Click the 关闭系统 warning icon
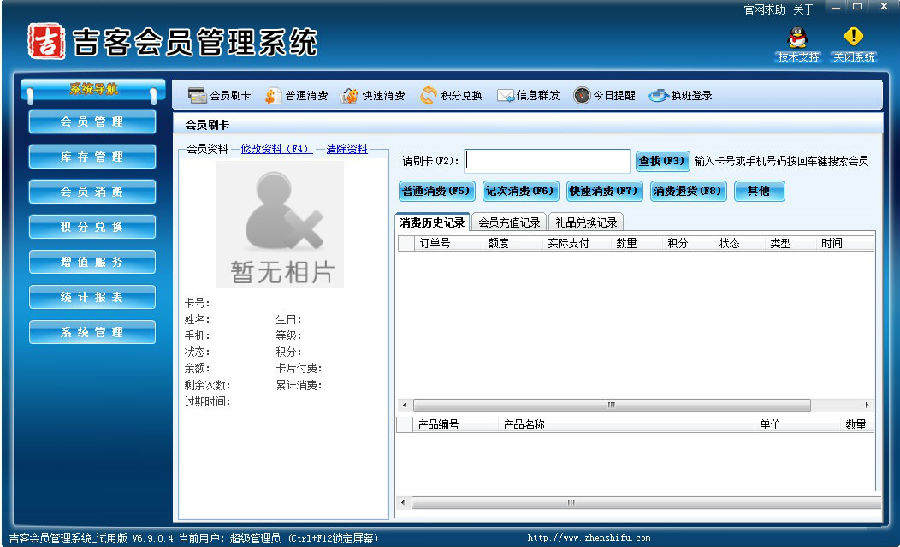This screenshot has height=547, width=900. tap(854, 36)
